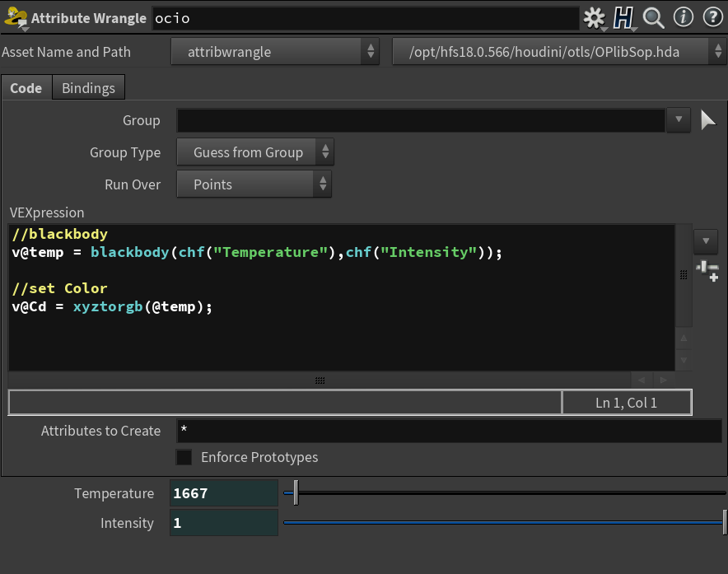Click the //blackbody comment line
The width and height of the screenshot is (728, 574).
60,234
